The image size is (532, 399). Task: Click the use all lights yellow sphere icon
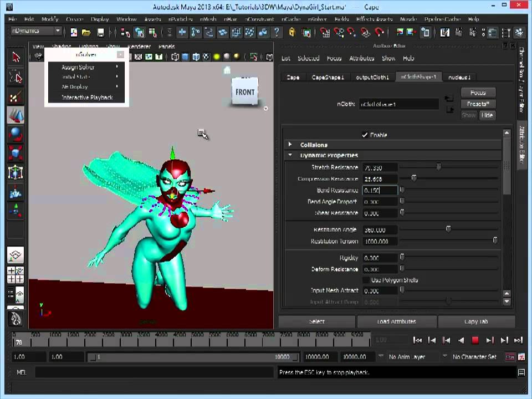(217, 57)
